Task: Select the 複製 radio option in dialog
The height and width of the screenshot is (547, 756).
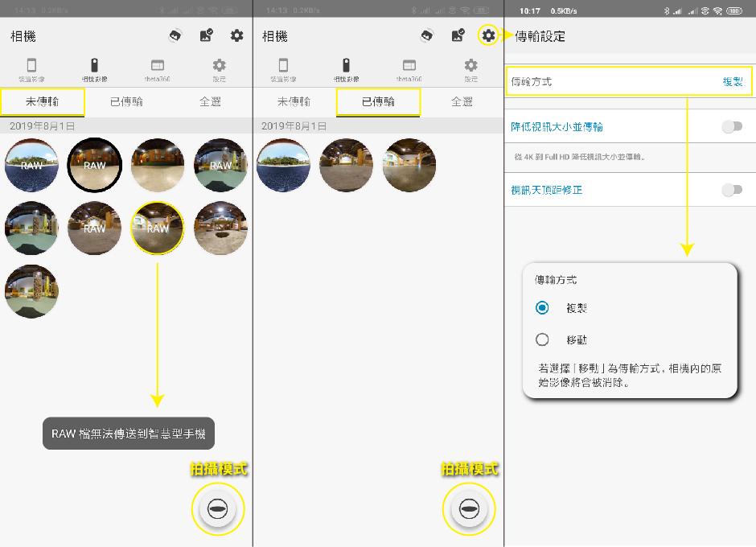Action: click(543, 308)
